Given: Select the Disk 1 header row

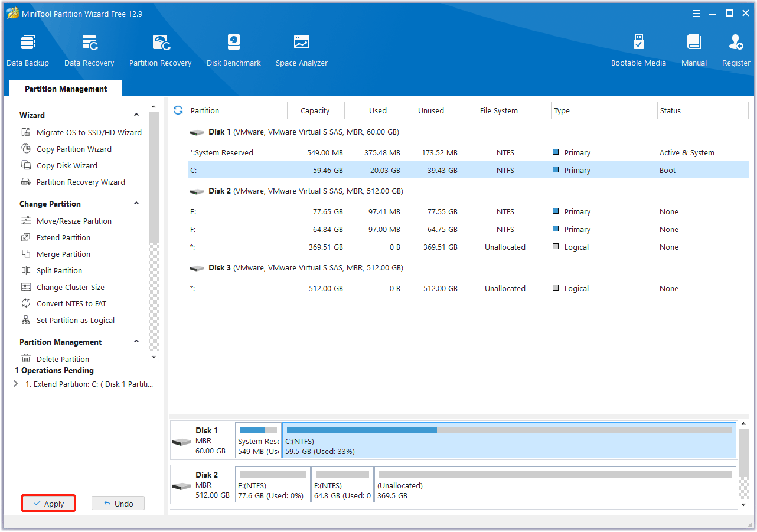Looking at the screenshot, I should tap(468, 132).
